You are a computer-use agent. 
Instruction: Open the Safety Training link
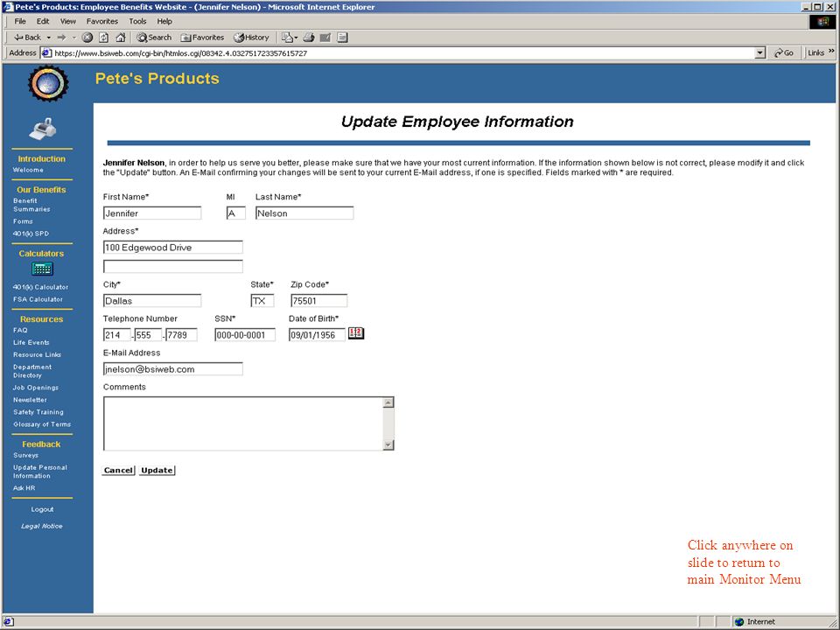pos(38,412)
